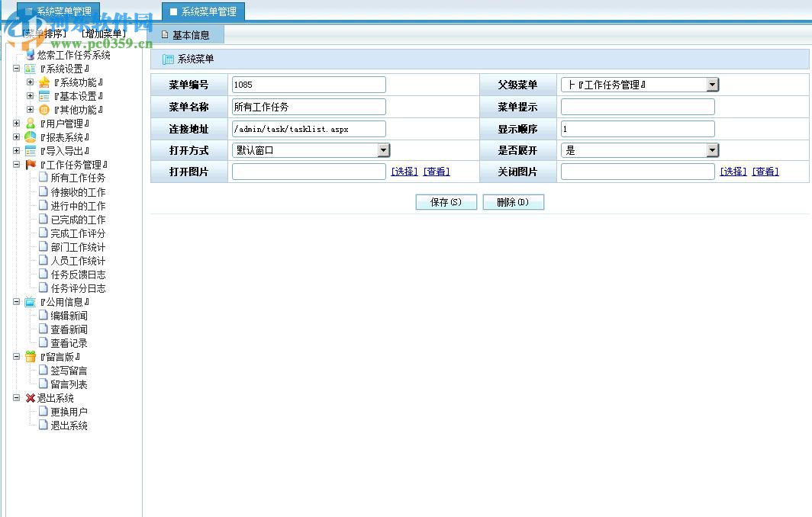Click the 退出系统 red X icon
812x517 pixels.
(31, 397)
